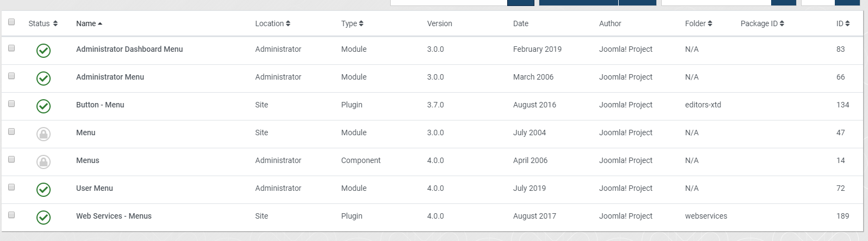Check the box next to User Menu

click(x=11, y=187)
